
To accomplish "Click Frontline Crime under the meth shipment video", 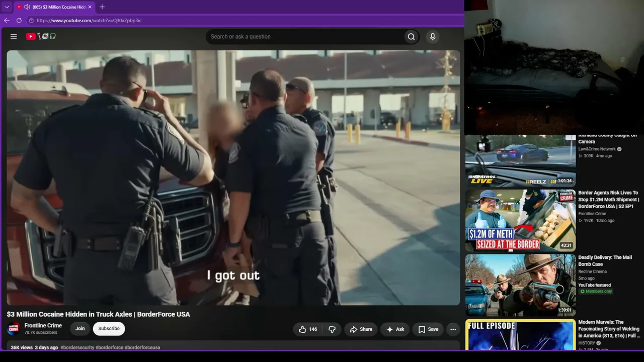I will point(592,214).
